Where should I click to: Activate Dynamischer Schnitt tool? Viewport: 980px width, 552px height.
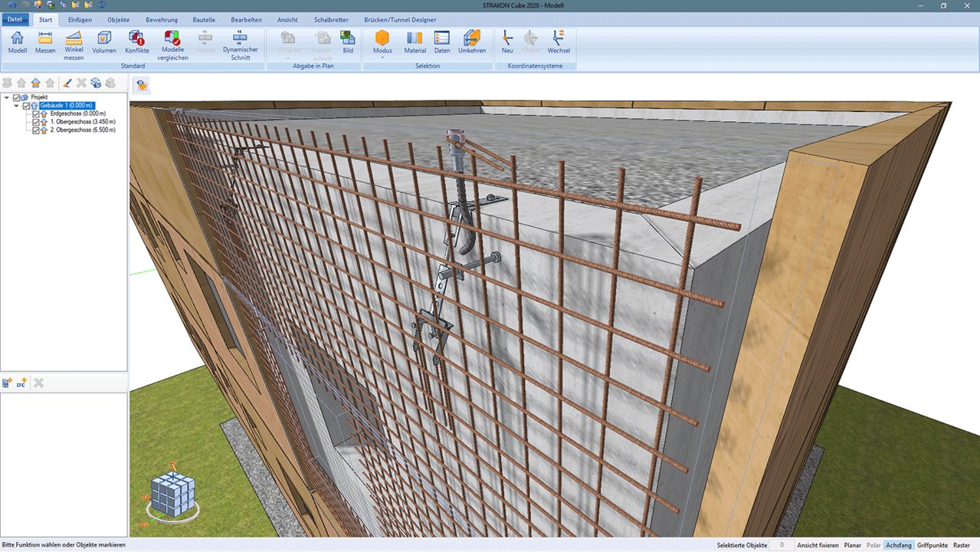click(x=240, y=44)
